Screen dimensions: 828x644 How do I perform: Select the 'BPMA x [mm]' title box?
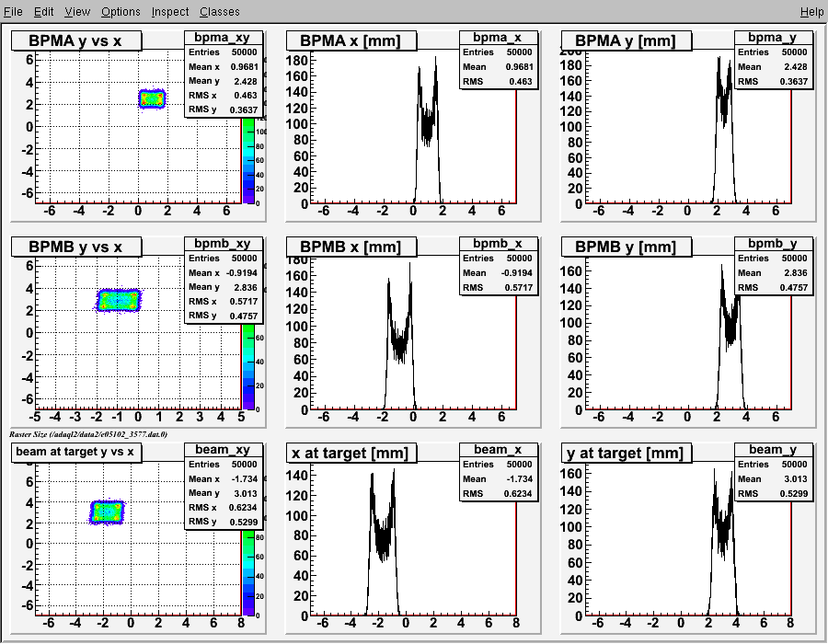click(351, 40)
